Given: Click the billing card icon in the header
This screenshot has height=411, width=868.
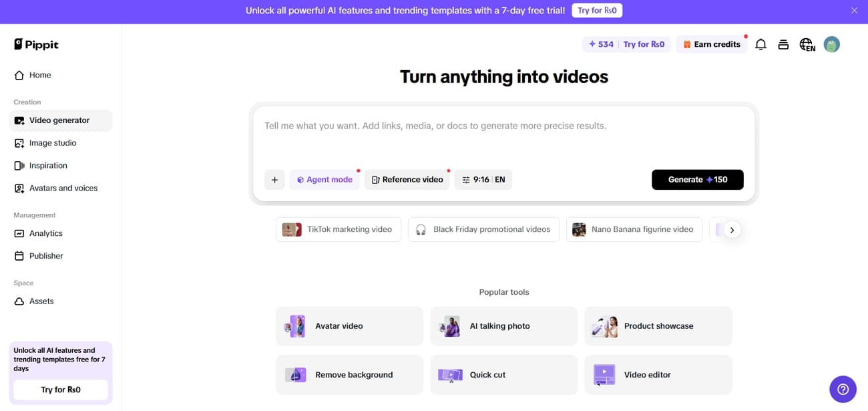Looking at the screenshot, I should coord(783,43).
